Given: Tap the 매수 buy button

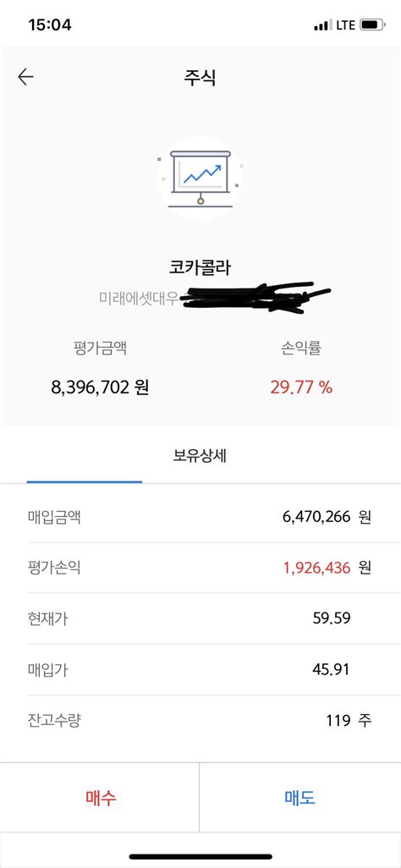Looking at the screenshot, I should [x=100, y=798].
